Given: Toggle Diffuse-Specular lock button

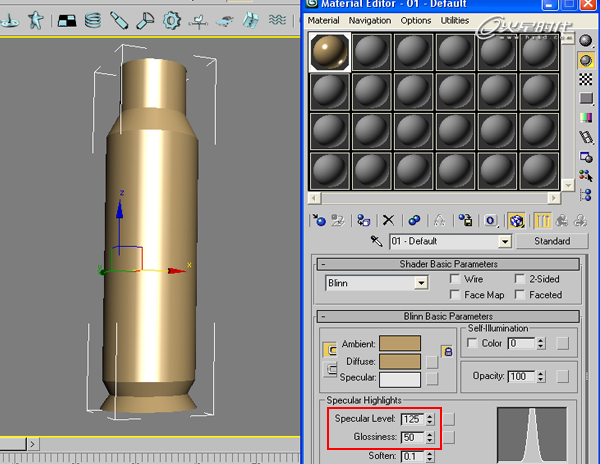Looking at the screenshot, I should (x=331, y=370).
